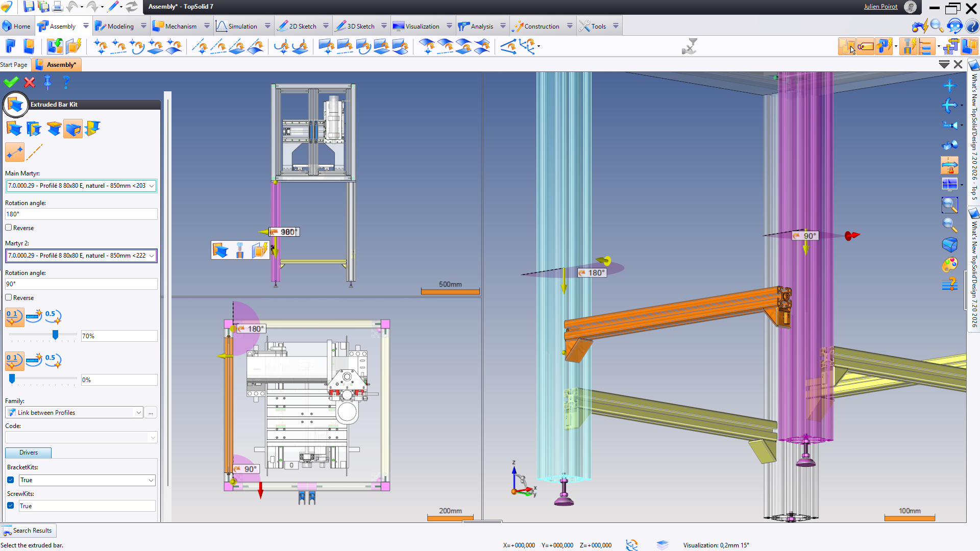Open the Modeling ribbon tab
980x551 pixels.
pyautogui.click(x=120, y=26)
